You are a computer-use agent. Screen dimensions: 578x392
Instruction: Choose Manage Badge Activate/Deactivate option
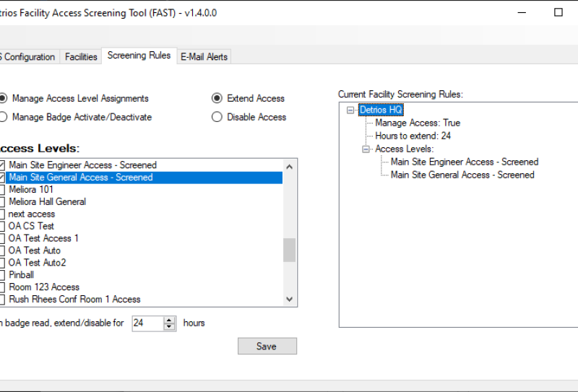point(4,117)
